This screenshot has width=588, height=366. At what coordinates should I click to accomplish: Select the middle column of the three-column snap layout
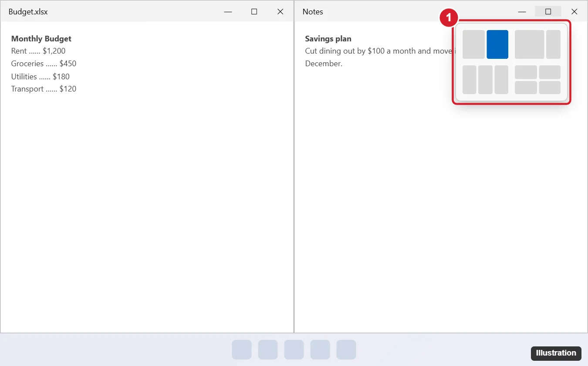tap(485, 80)
